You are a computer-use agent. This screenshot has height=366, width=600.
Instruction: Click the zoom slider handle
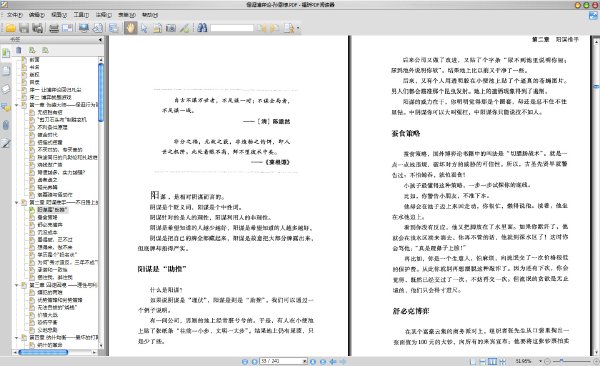pyautogui.click(x=561, y=361)
